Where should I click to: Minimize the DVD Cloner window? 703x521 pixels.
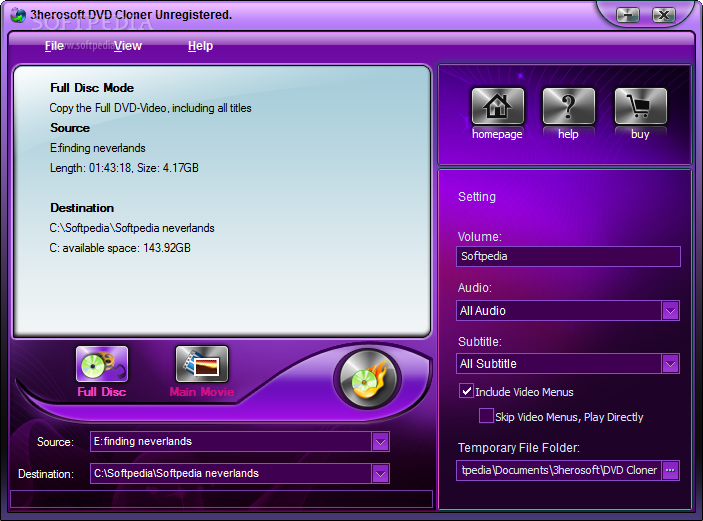click(628, 15)
